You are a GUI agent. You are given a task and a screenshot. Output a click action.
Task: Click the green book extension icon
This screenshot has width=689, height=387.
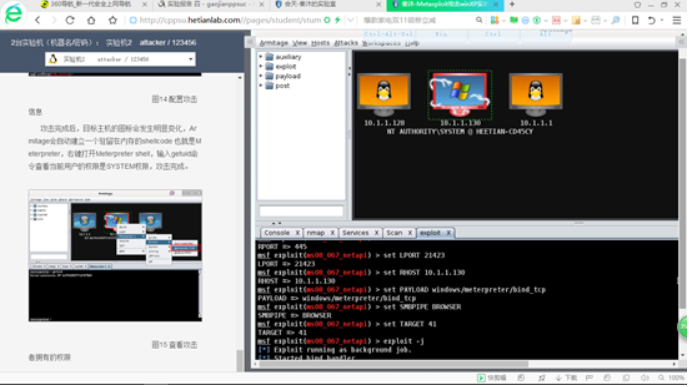(514, 20)
